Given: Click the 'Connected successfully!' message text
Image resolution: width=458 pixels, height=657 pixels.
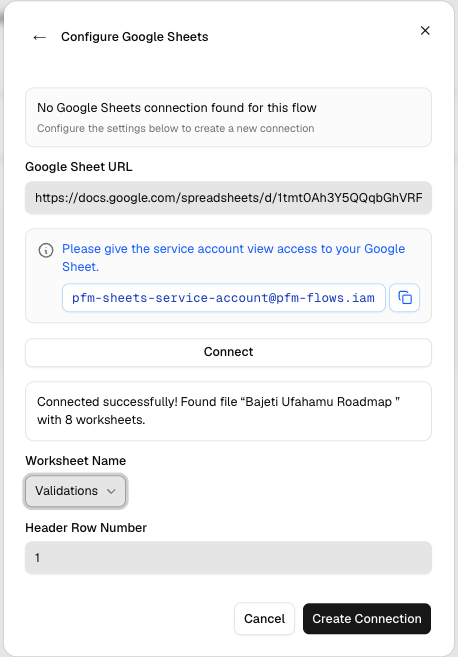Looking at the screenshot, I should (x=218, y=411).
